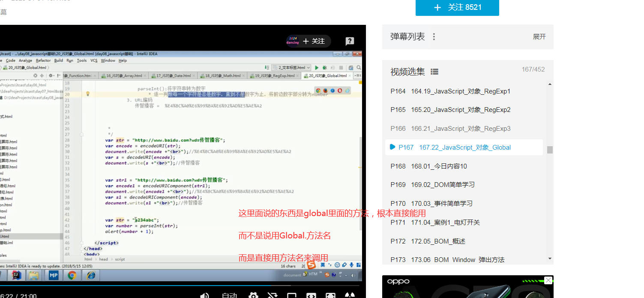Click the Chrome taskbar icon
Screen dimensions: 644x298
(72, 275)
